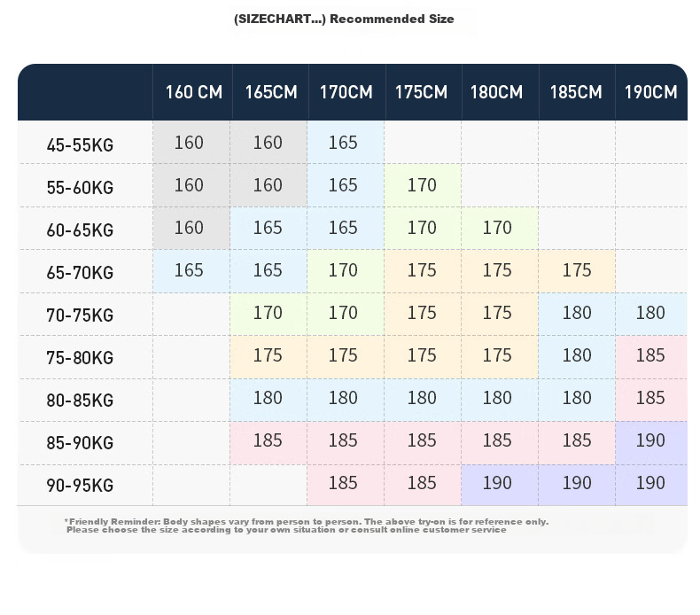This screenshot has width=700, height=615.
Task: Click the 90-95KG row label
Action: (80, 486)
